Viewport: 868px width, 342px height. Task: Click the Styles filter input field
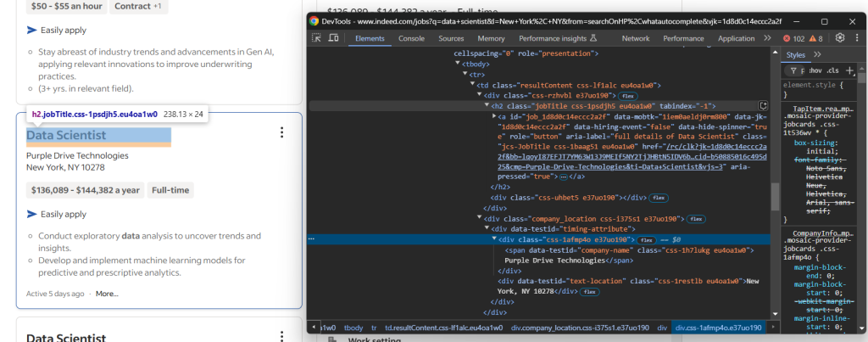point(802,71)
